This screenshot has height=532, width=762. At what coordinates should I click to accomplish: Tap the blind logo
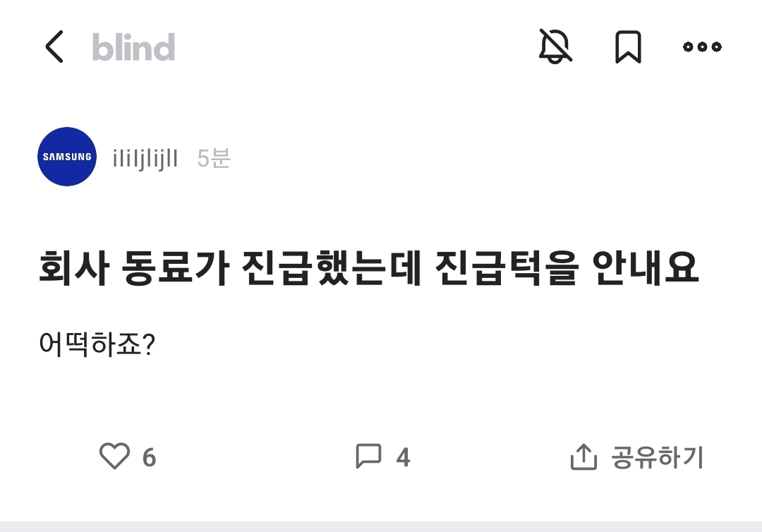pos(133,47)
